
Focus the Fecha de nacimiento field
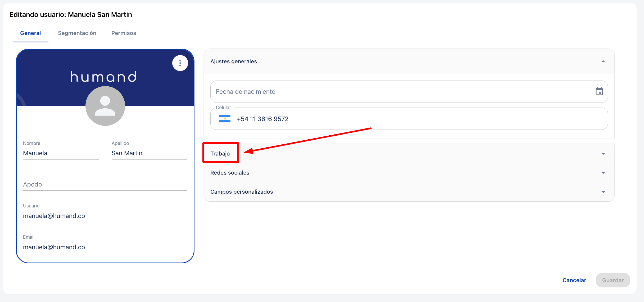[409, 92]
